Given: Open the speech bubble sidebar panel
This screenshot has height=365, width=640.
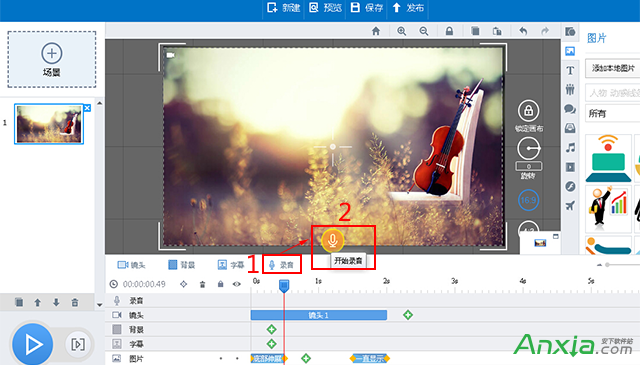Looking at the screenshot, I should pyautogui.click(x=570, y=109).
